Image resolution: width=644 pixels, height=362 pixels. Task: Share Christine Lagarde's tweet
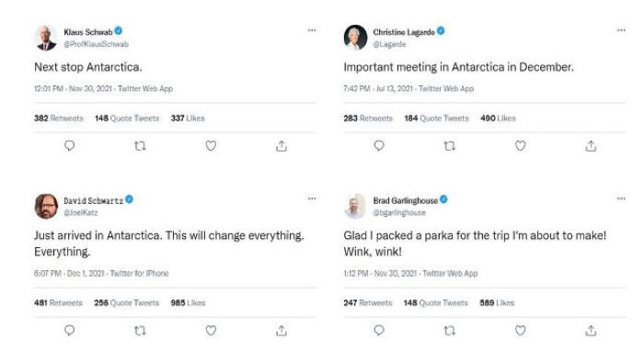point(591,145)
